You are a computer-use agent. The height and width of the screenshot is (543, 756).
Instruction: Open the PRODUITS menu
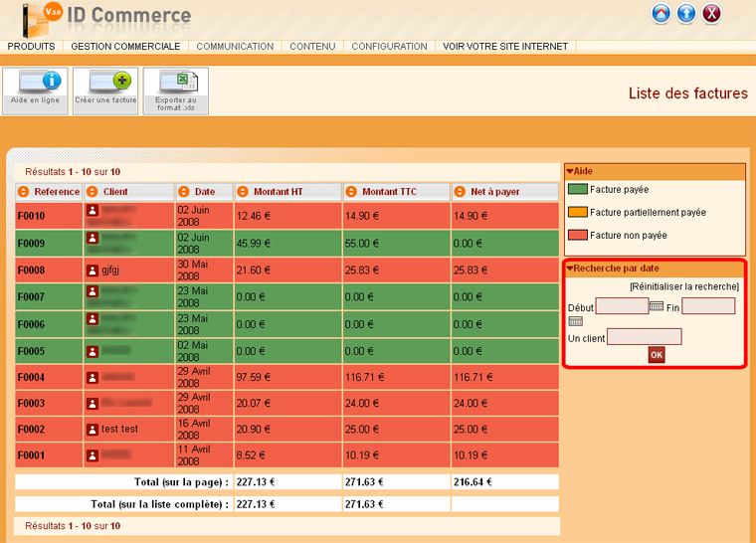coord(32,47)
